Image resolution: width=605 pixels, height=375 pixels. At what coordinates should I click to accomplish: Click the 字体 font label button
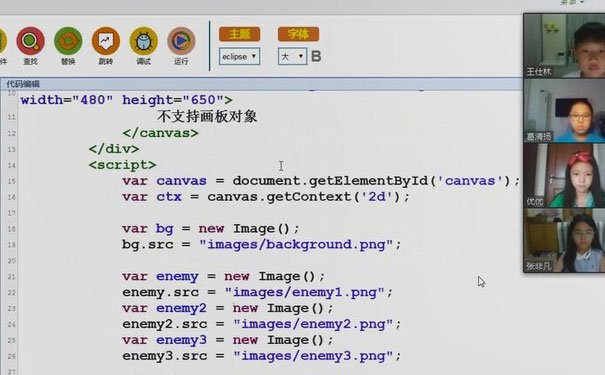[x=298, y=34]
